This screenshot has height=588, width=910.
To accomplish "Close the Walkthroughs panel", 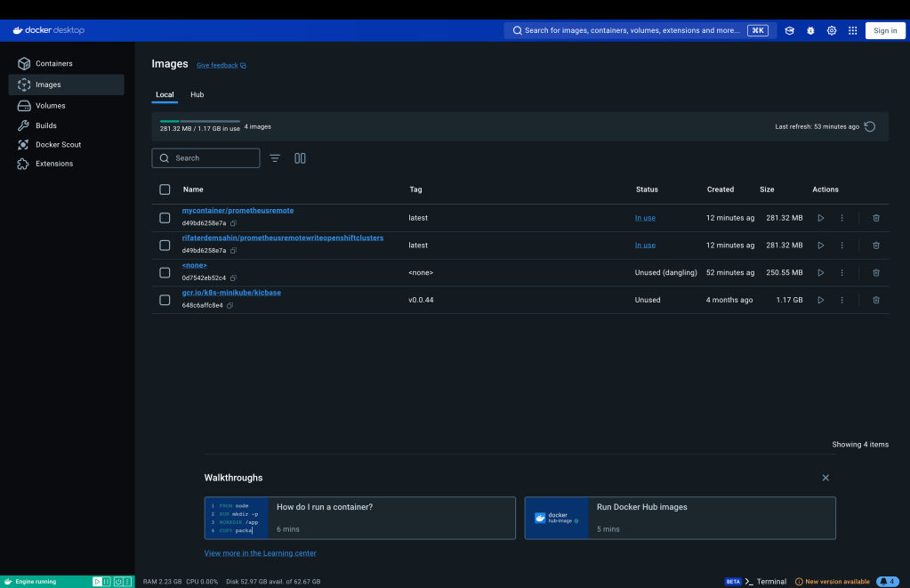I will pos(825,478).
